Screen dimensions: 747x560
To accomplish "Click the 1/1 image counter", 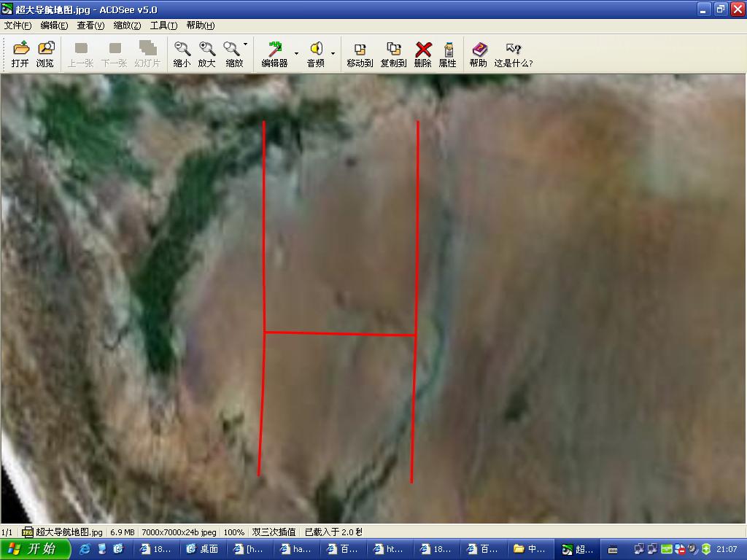I will click(7, 532).
